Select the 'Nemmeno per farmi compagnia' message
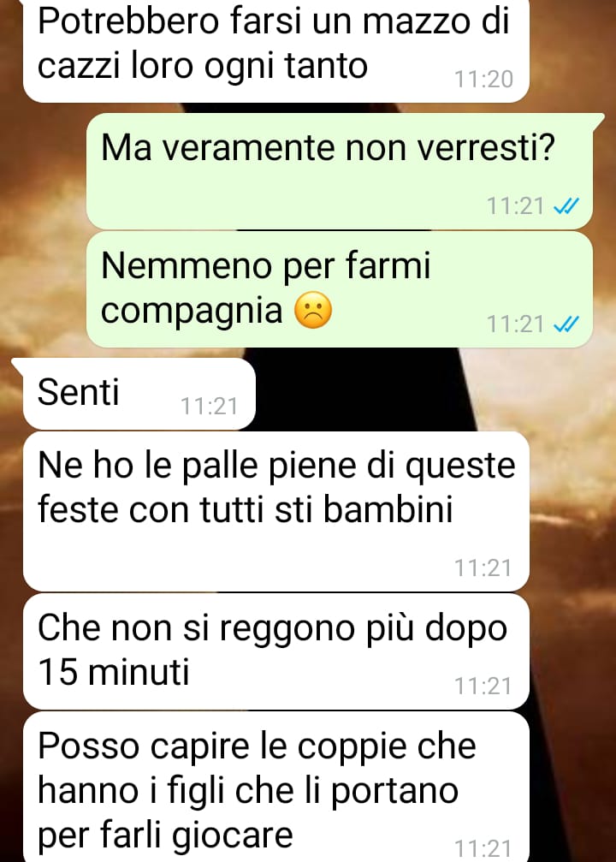 pos(341,289)
